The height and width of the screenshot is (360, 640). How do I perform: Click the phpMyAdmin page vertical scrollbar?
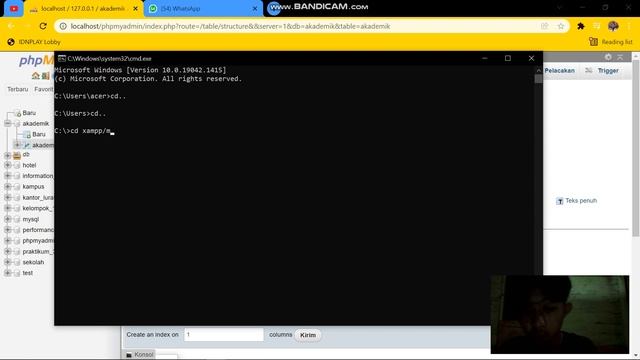(x=636, y=147)
